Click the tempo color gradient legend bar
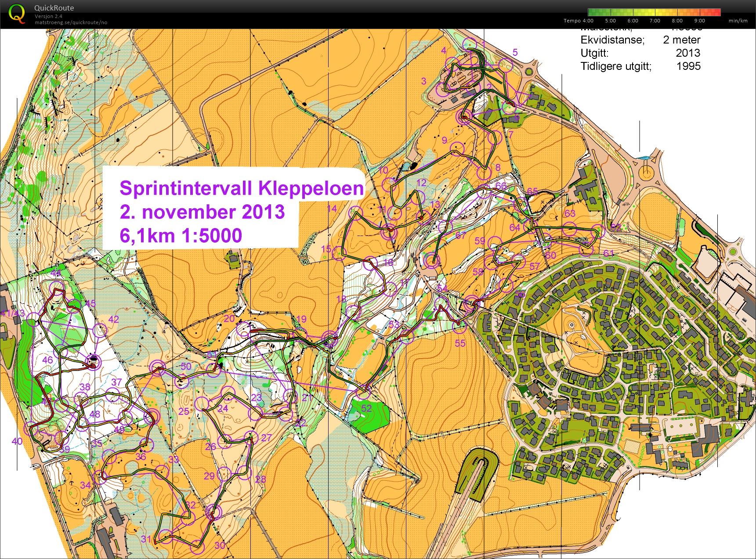This screenshot has width=756, height=559. click(654, 12)
